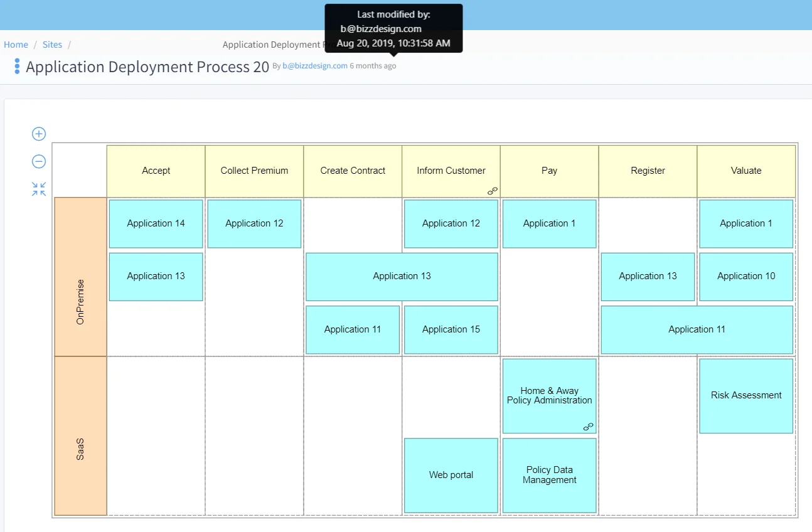Toggle selection of the Web portal cell
Image resolution: width=812 pixels, height=532 pixels.
tap(451, 475)
